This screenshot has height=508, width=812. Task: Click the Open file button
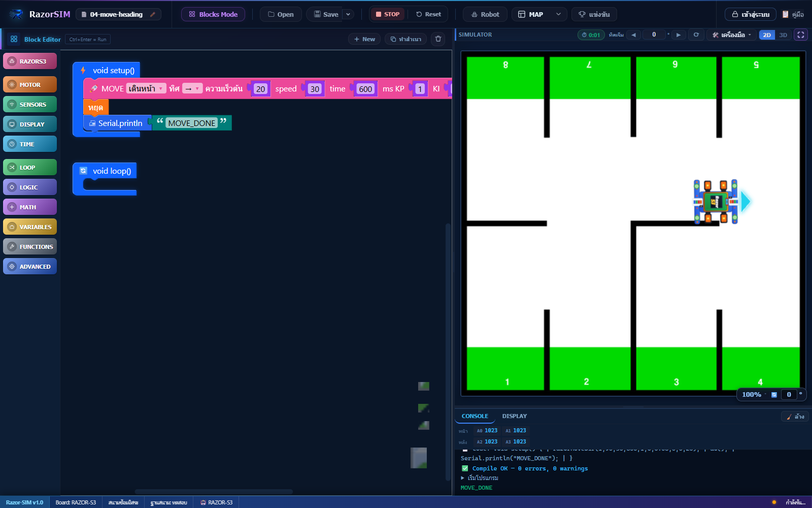point(281,14)
